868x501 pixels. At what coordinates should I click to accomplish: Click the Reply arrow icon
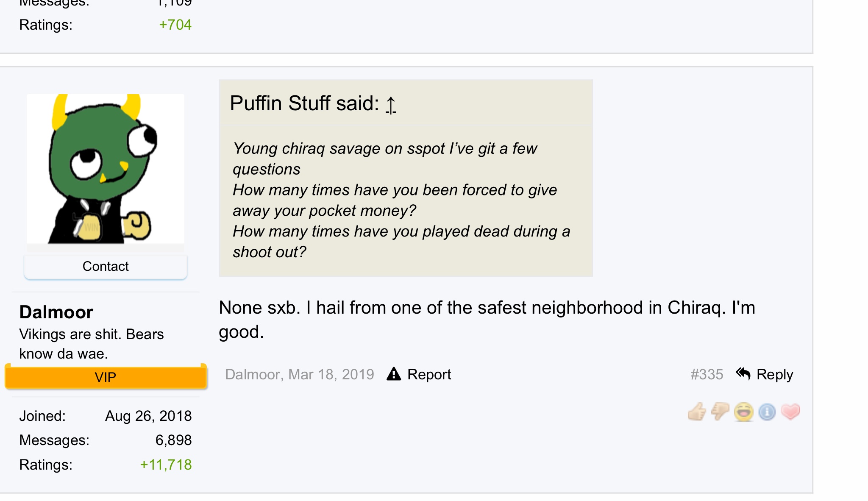(743, 374)
